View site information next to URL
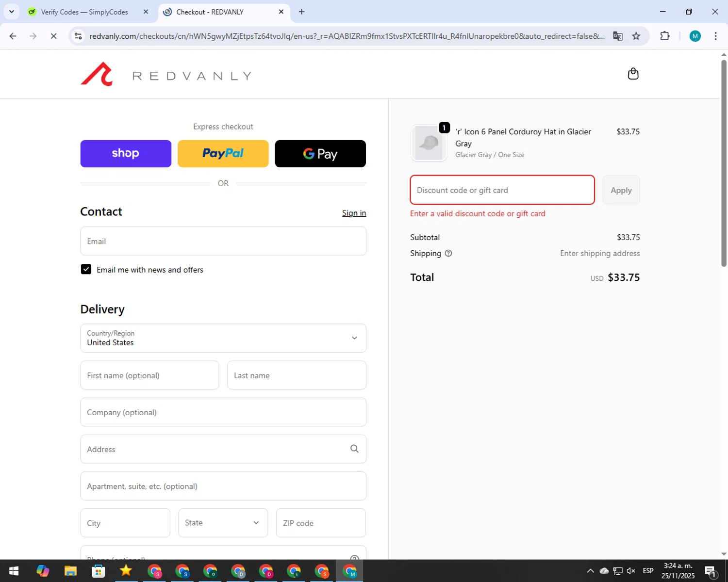This screenshot has height=582, width=728. click(78, 36)
